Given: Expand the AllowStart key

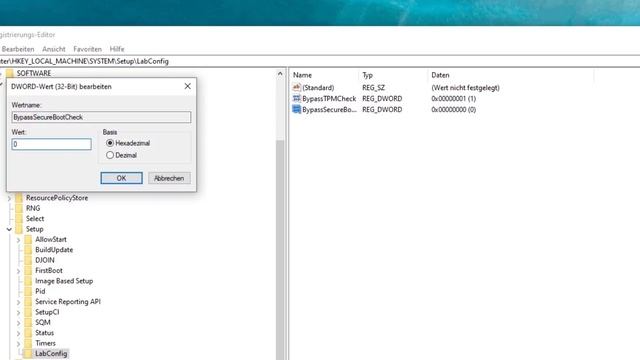Looking at the screenshot, I should [18, 240].
